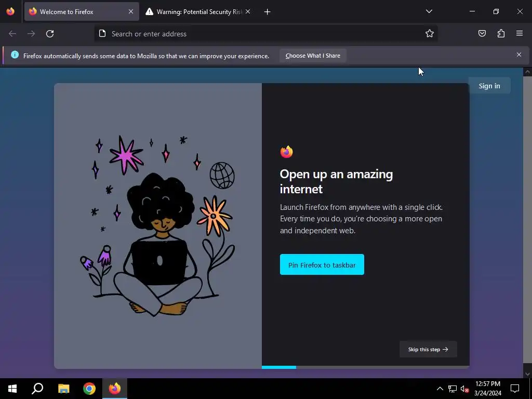Image resolution: width=532 pixels, height=399 pixels.
Task: Click 'Open up an amazing internet' heading
Action: tap(336, 181)
